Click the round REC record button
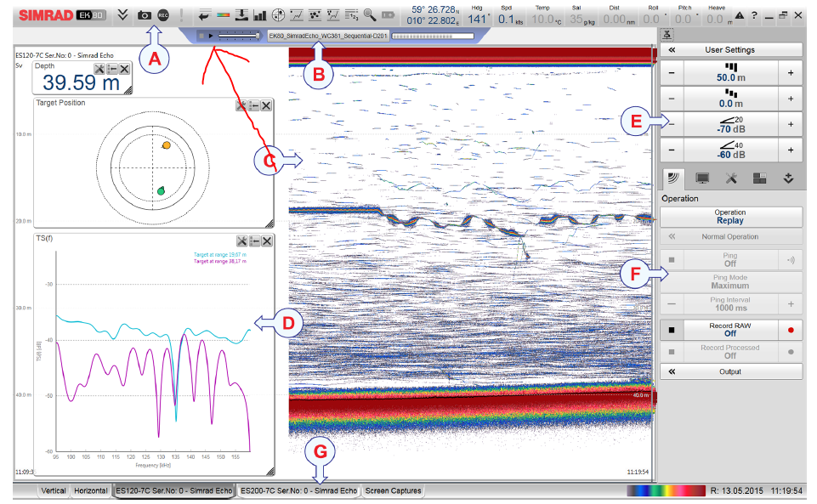This screenshot has width=817, height=504. coord(163,15)
